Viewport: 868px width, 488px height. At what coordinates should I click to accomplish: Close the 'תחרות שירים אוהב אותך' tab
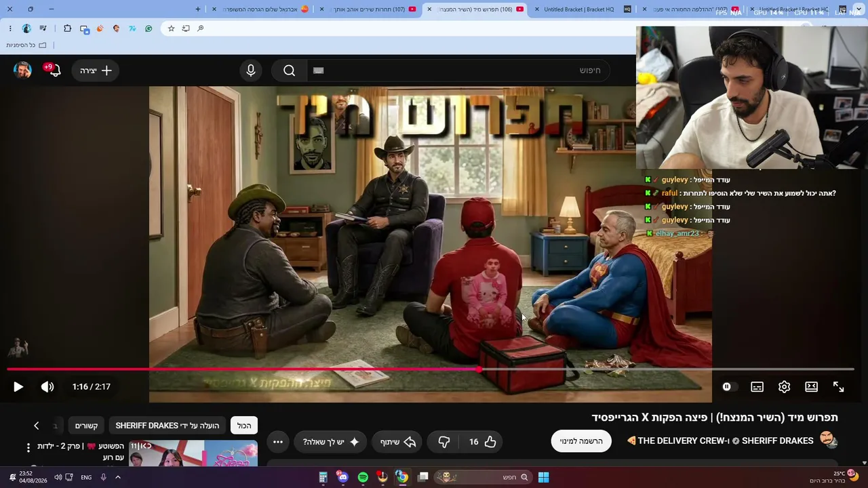coord(321,9)
